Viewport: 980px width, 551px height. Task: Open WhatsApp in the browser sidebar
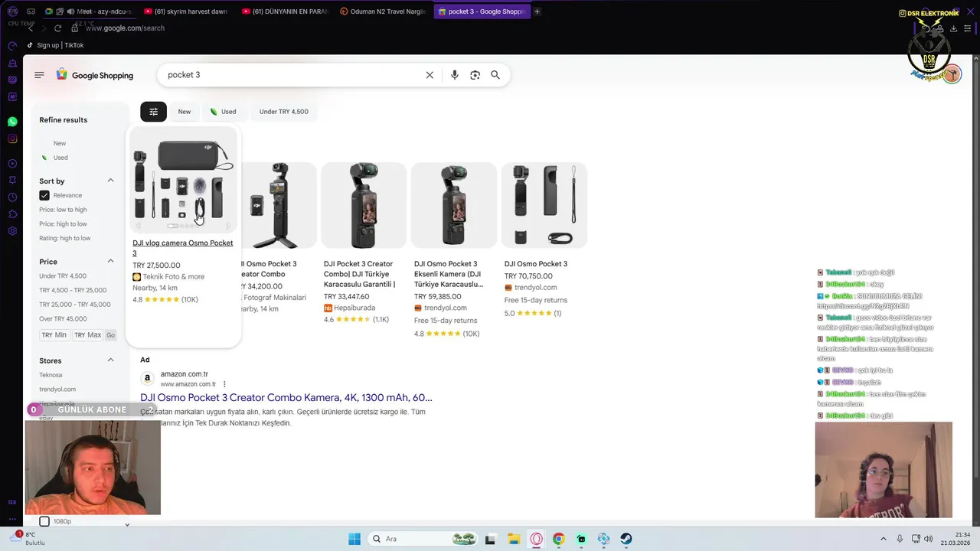click(x=12, y=122)
